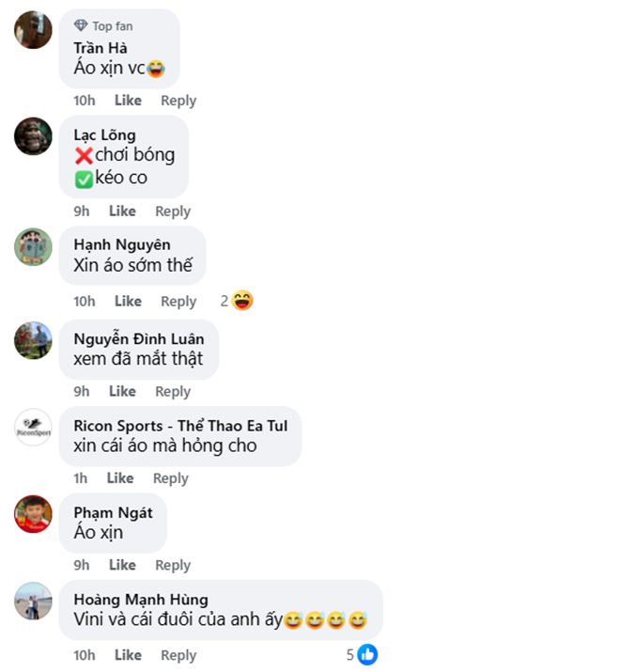Open Hạnh Nguyên's cartoon avatar
This screenshot has width=620, height=672.
[x=33, y=247]
